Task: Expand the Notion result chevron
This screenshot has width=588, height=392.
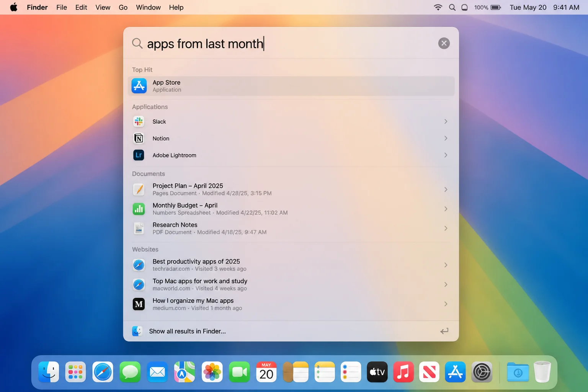Action: pos(446,138)
